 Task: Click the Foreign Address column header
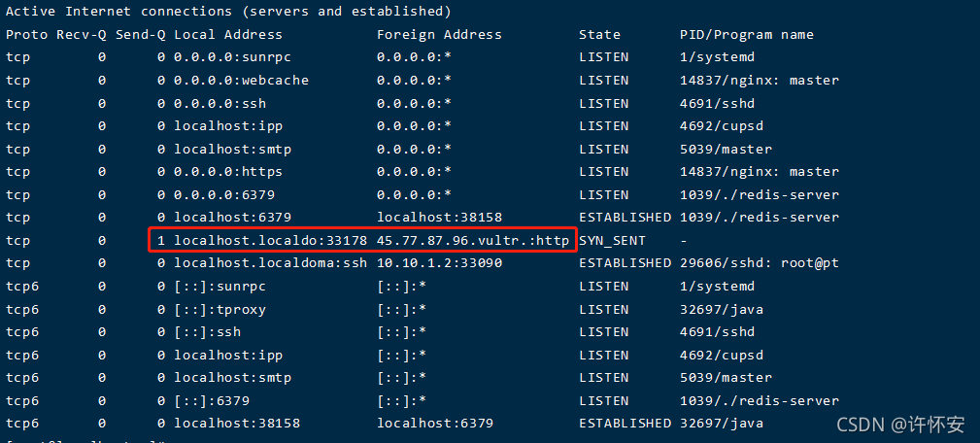coord(439,34)
